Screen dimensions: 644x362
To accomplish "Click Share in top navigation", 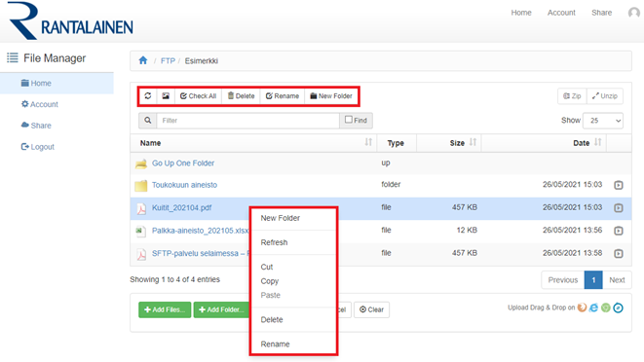I will tap(602, 13).
